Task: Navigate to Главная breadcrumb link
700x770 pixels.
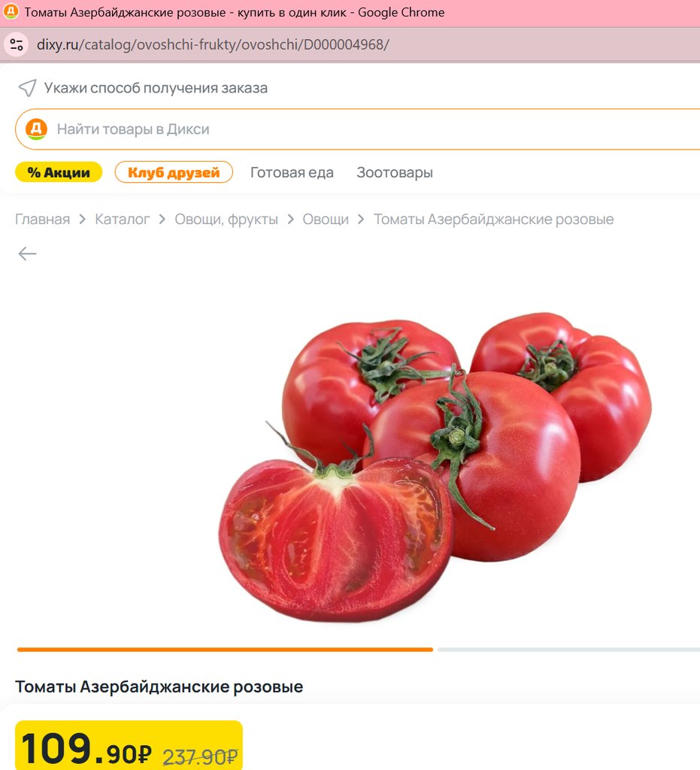Action: point(42,219)
